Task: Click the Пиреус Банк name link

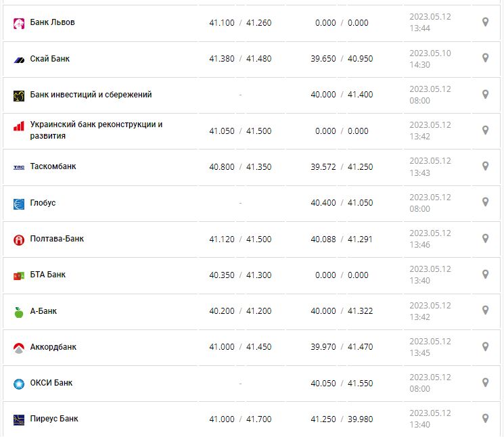Action: coord(54,419)
